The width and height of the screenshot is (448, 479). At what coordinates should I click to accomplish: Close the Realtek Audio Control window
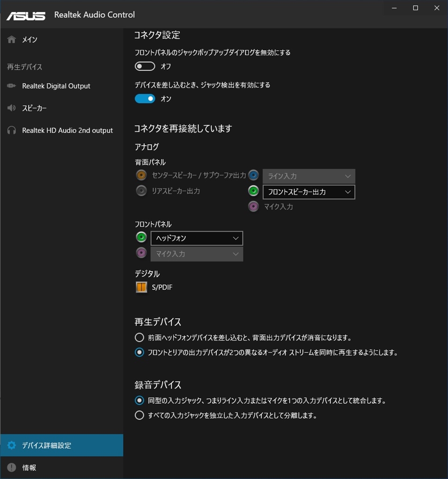pos(437,8)
